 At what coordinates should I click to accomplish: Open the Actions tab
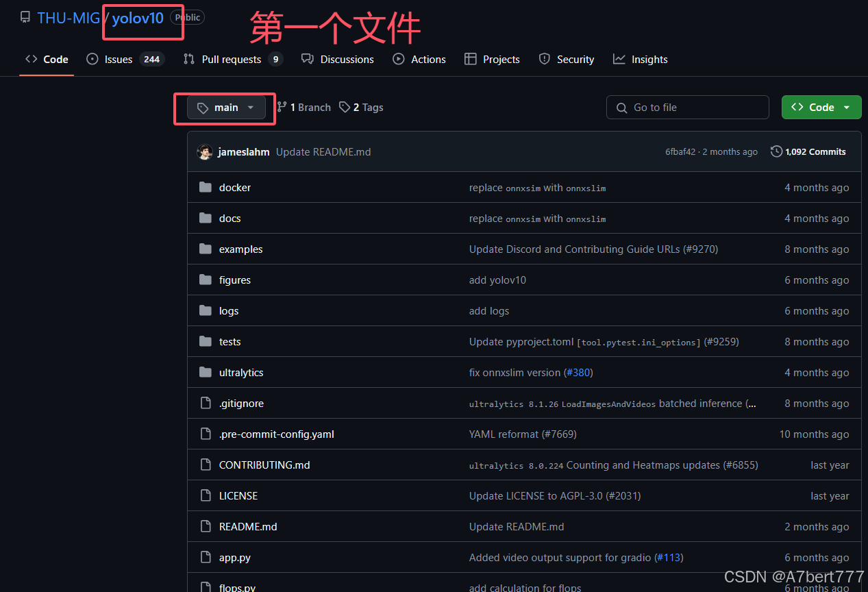click(x=419, y=60)
